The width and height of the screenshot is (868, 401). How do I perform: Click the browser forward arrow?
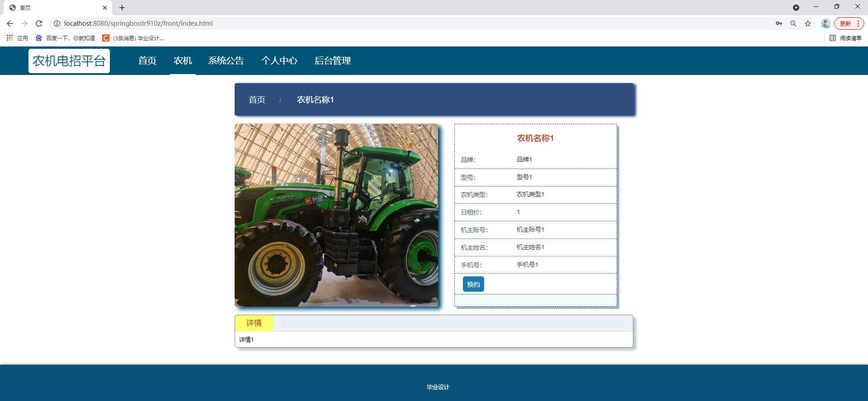click(x=24, y=23)
